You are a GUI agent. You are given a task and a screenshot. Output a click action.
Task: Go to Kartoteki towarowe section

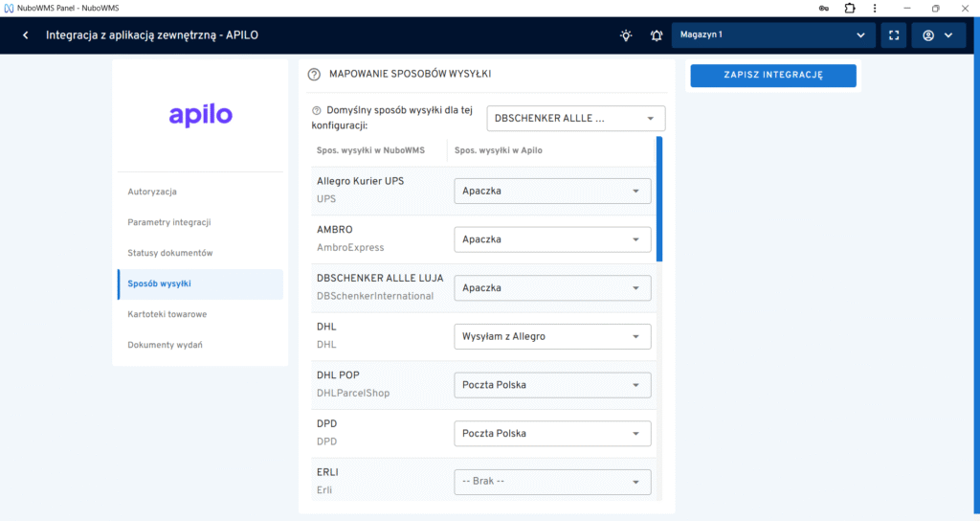(167, 314)
